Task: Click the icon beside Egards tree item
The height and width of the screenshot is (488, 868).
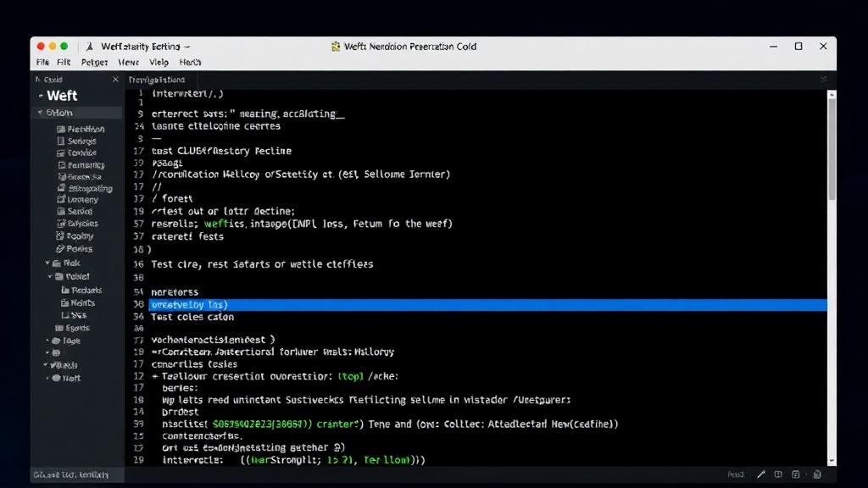Action: point(59,328)
